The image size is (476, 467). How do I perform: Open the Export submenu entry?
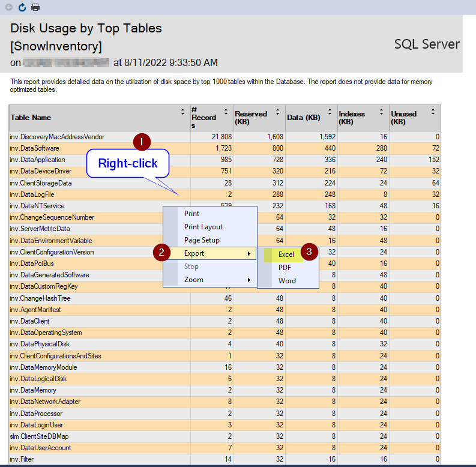210,253
